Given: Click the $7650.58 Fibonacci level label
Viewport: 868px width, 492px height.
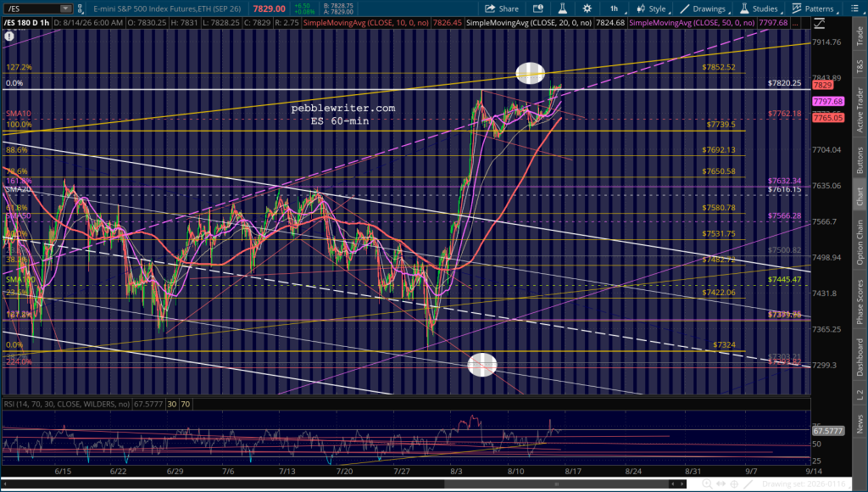Looking at the screenshot, I should click(x=719, y=171).
